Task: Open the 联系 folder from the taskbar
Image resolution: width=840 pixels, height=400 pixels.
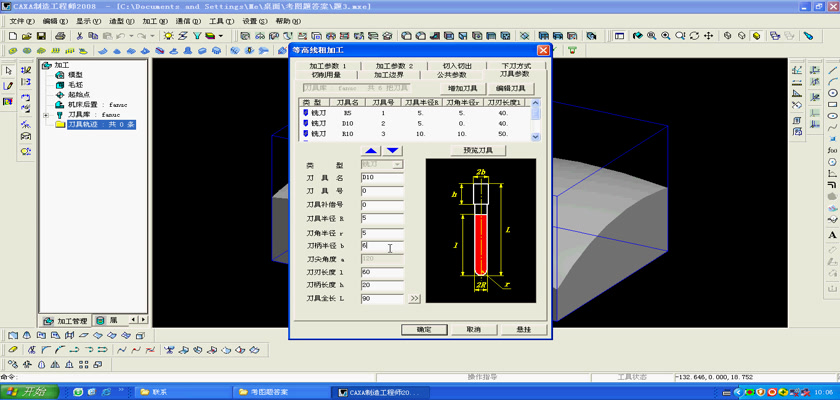Action: (182, 393)
